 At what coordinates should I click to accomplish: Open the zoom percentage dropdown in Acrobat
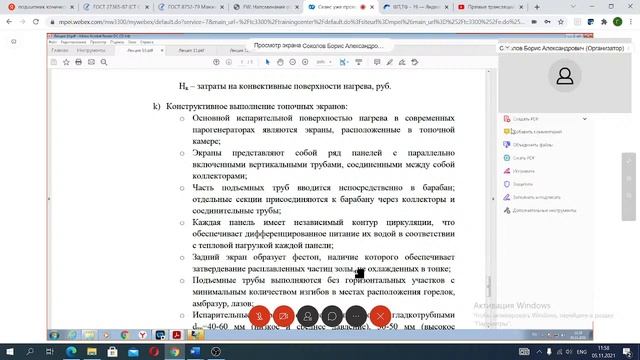pos(324,62)
